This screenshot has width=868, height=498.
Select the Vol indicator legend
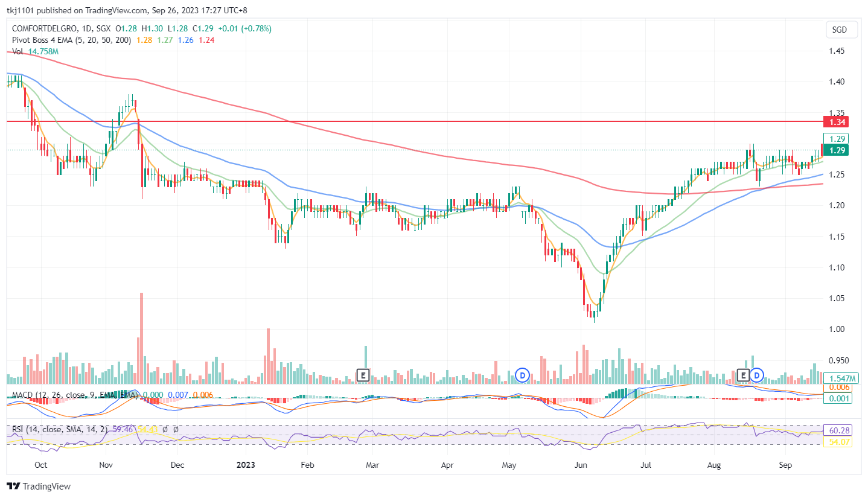[x=18, y=52]
